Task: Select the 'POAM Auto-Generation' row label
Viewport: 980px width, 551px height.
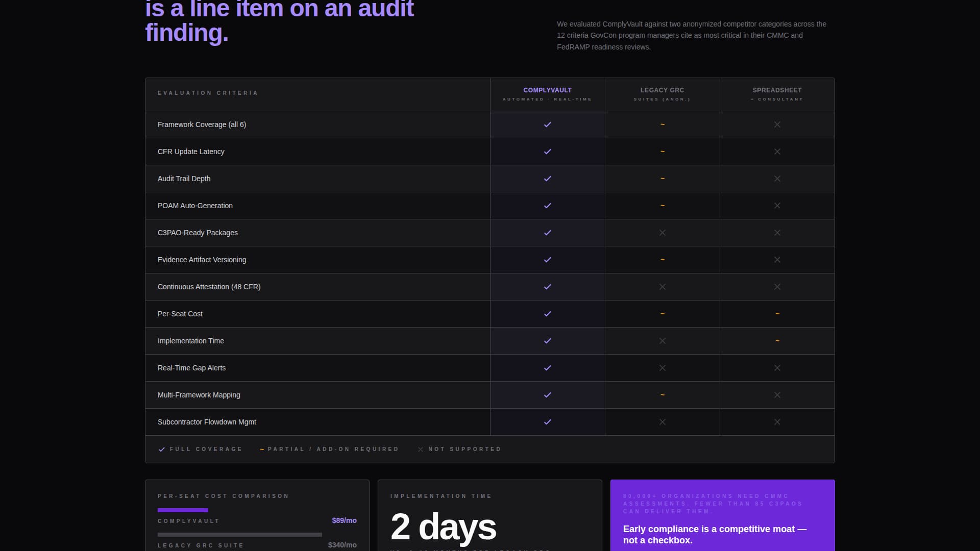Action: pos(195,206)
